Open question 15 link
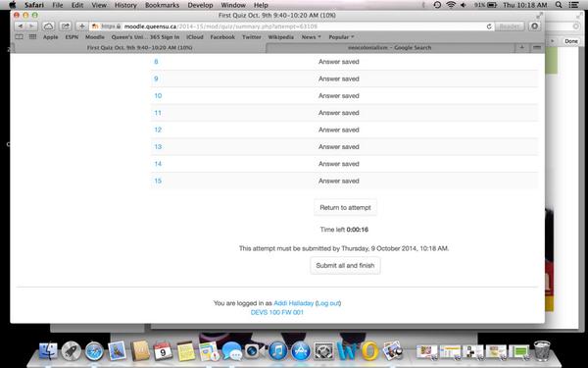 pyautogui.click(x=158, y=181)
